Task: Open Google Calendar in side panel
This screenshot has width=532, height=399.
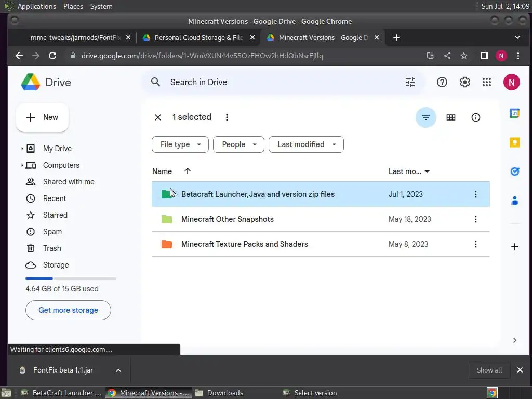Action: (515, 113)
